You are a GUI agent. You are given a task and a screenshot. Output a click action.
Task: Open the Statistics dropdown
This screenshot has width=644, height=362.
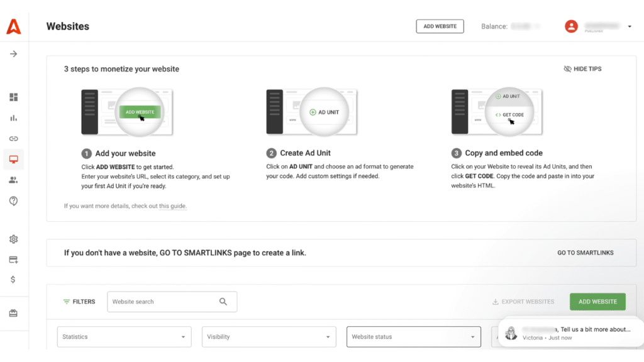(124, 337)
